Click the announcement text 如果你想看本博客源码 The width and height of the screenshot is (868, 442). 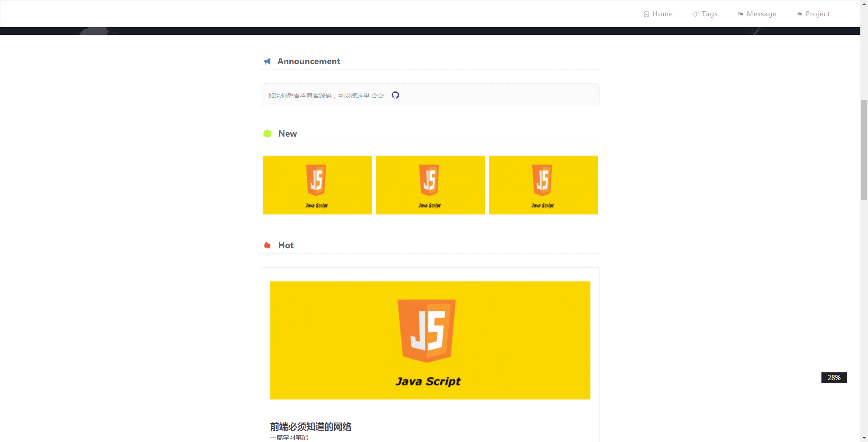(x=300, y=95)
